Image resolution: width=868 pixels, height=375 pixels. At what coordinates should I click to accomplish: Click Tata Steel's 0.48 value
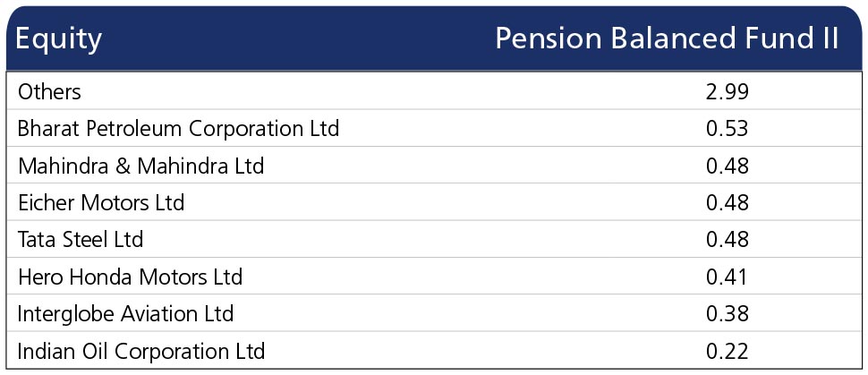click(x=728, y=239)
